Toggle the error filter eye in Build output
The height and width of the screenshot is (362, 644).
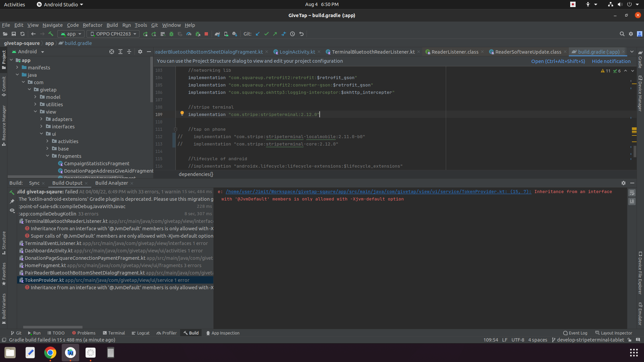point(12,210)
